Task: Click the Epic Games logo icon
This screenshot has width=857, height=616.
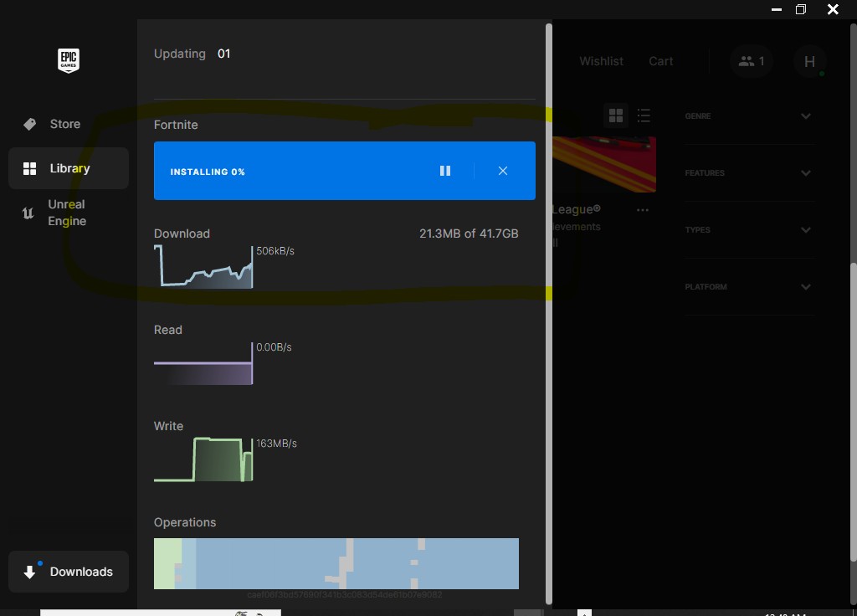Action: pos(69,60)
